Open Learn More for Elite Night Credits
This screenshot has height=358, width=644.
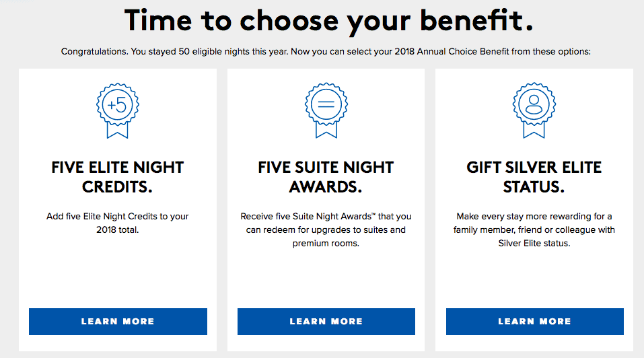pos(118,322)
